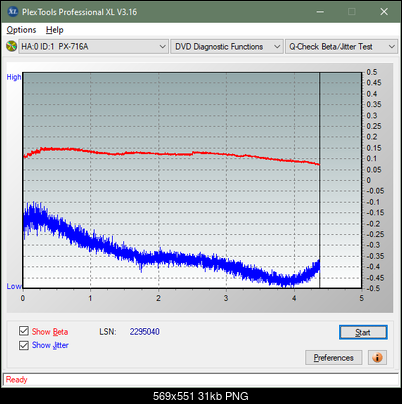Screen dimensions: 402x404
Task: Click the High label on graph axis
Action: click(x=14, y=77)
